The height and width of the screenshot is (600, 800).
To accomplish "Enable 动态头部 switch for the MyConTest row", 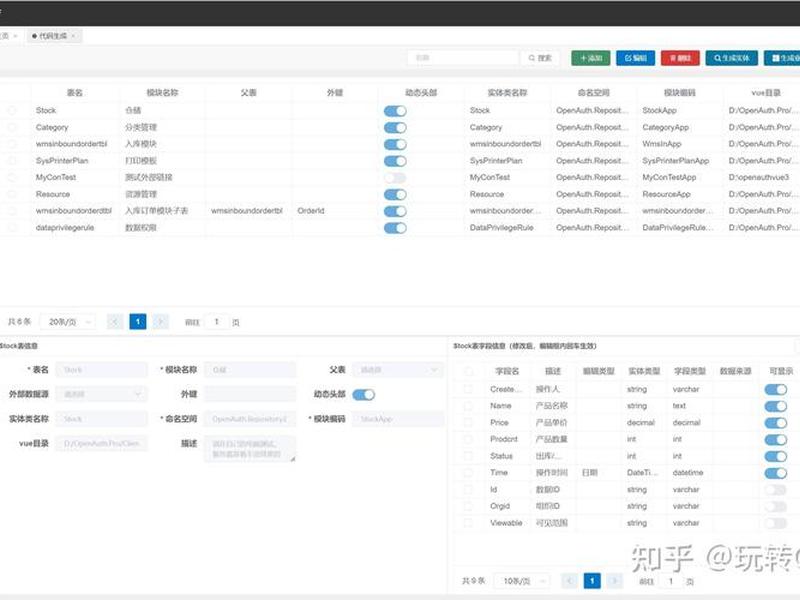I will 395,178.
